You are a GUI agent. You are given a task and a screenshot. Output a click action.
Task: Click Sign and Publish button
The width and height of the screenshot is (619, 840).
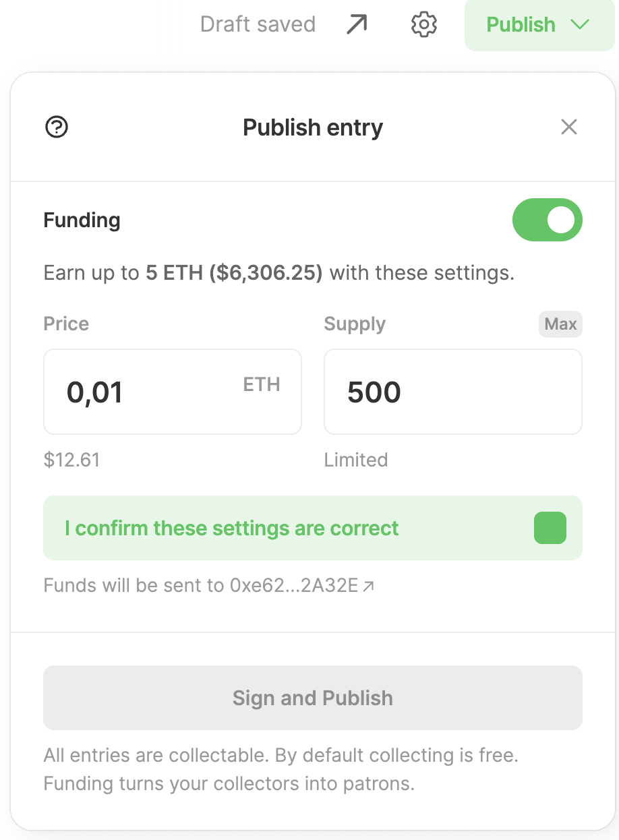point(313,698)
